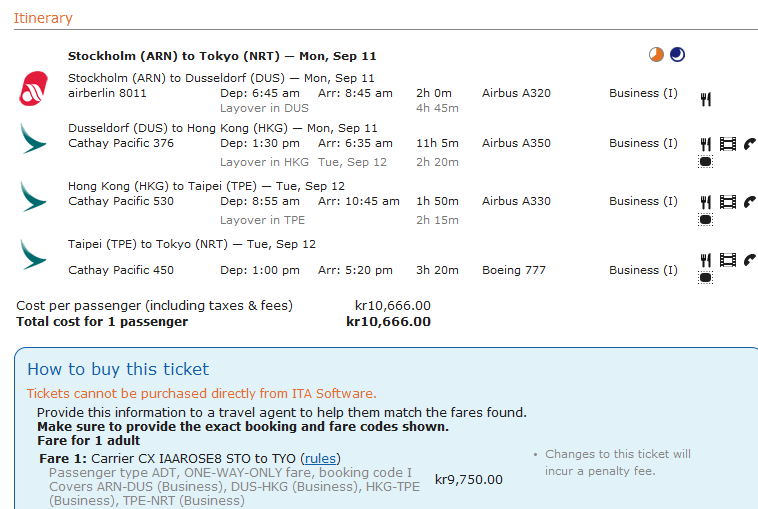Click the airberlin 8011 flight number
Viewport: 758px width, 509px height.
click(x=107, y=93)
